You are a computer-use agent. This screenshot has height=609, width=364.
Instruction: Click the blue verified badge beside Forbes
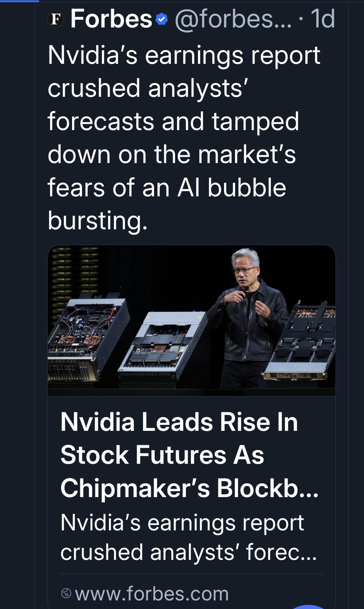(161, 20)
